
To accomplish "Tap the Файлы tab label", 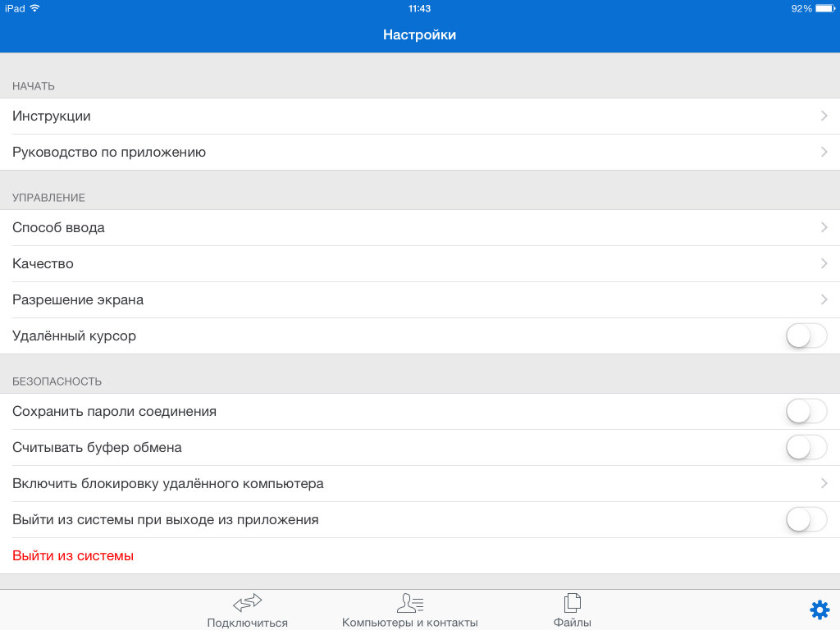I will point(572,623).
